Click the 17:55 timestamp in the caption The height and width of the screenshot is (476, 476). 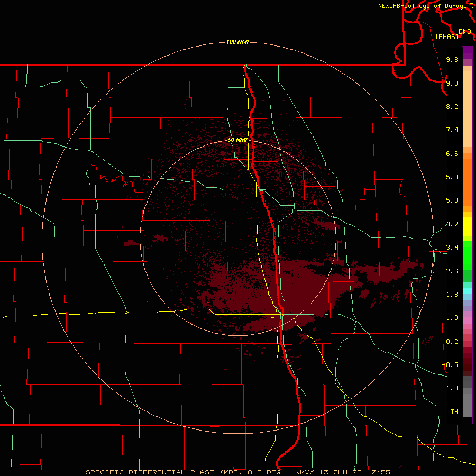(378, 472)
